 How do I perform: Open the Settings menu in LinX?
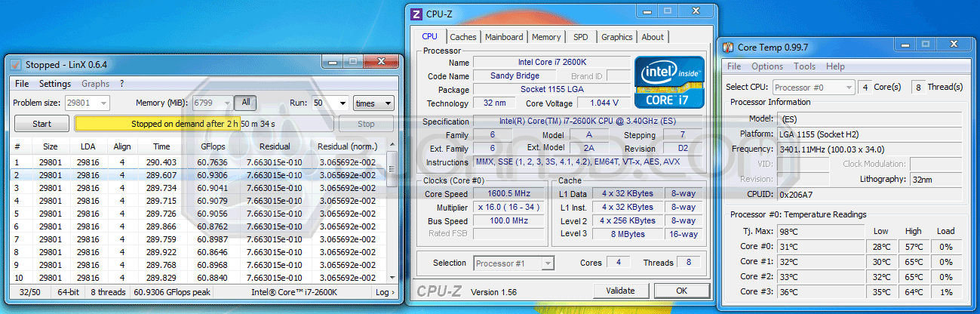(x=55, y=84)
